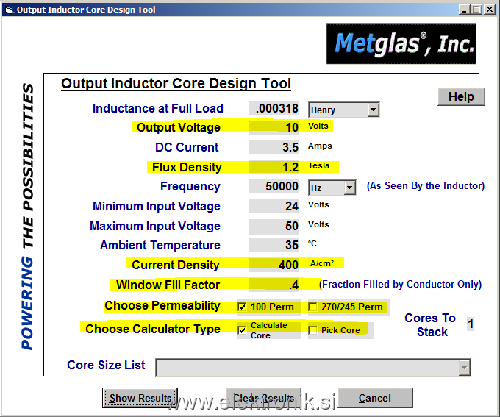This screenshot has width=500, height=417.
Task: Expand the Hz frequency unit dropdown
Action: point(332,188)
